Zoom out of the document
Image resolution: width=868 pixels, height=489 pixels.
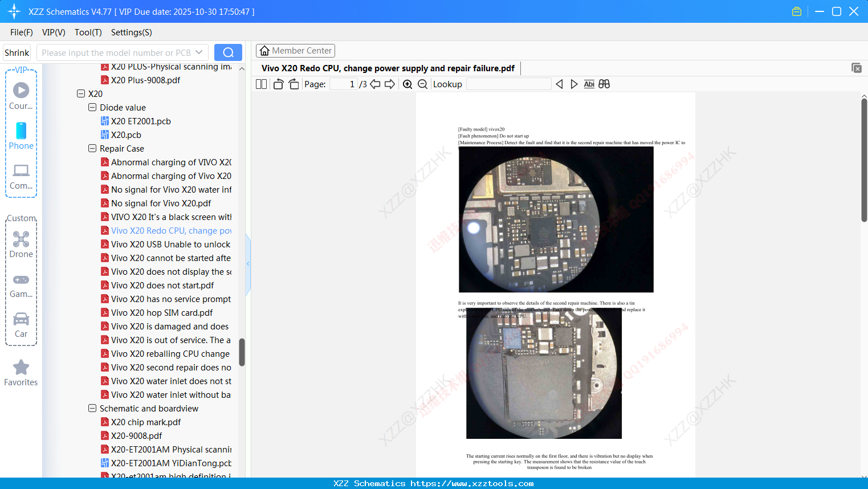[422, 84]
